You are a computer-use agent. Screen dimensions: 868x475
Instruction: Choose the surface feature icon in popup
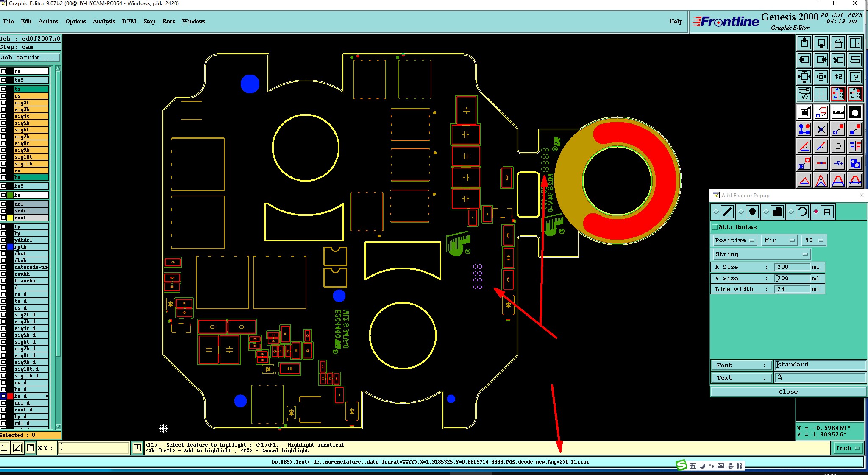pos(777,211)
